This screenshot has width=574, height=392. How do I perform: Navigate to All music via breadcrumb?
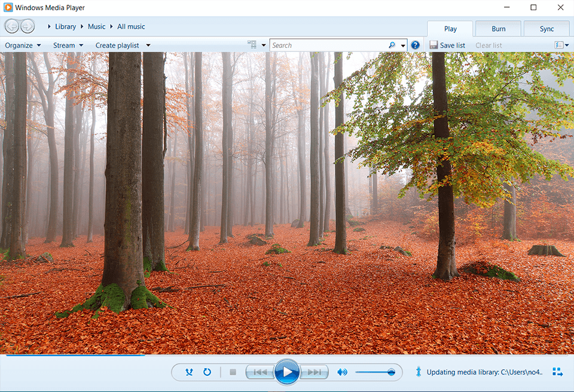coord(131,26)
